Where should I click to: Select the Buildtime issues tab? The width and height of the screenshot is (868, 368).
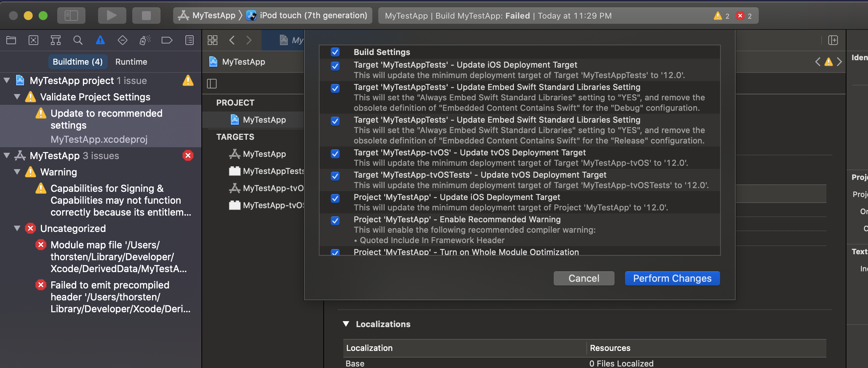point(78,62)
